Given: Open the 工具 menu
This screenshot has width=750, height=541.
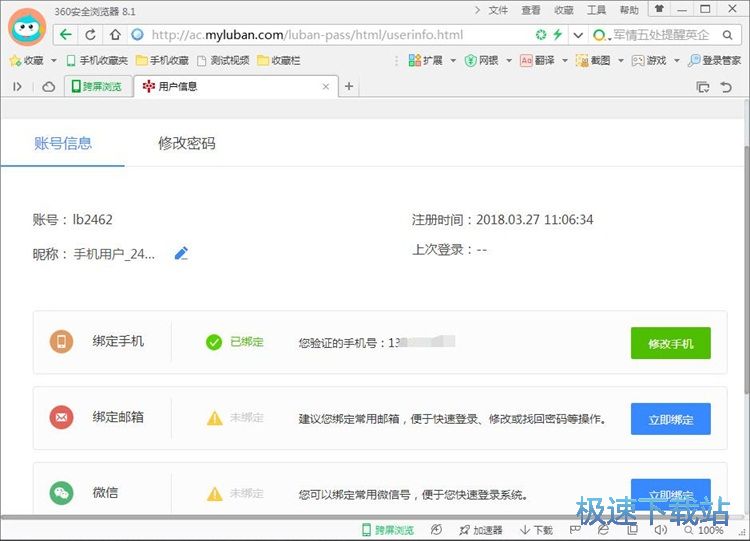Looking at the screenshot, I should pyautogui.click(x=596, y=10).
